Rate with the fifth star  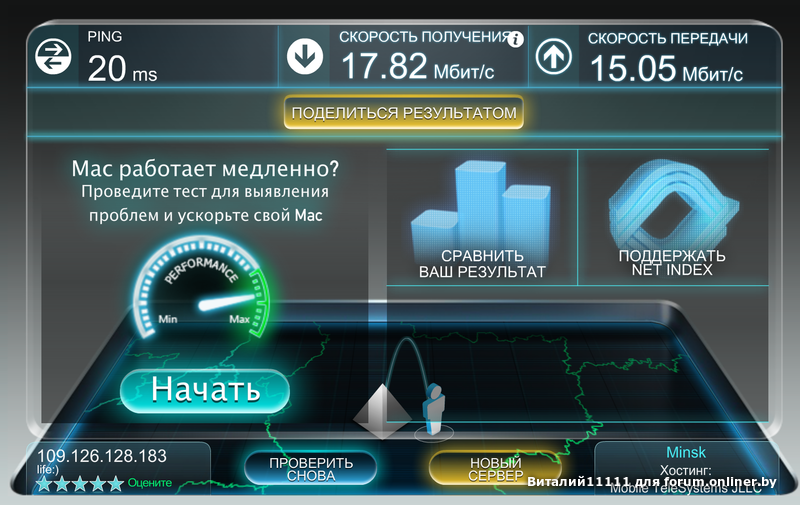[116, 483]
